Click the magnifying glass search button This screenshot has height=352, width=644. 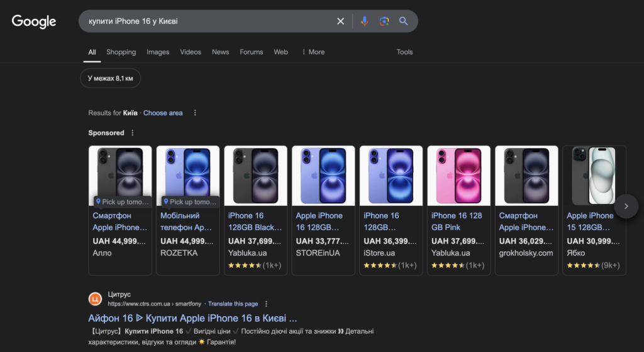coord(404,21)
